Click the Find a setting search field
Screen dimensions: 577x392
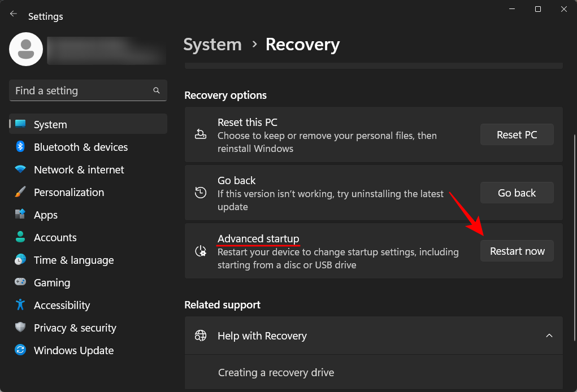[88, 90]
